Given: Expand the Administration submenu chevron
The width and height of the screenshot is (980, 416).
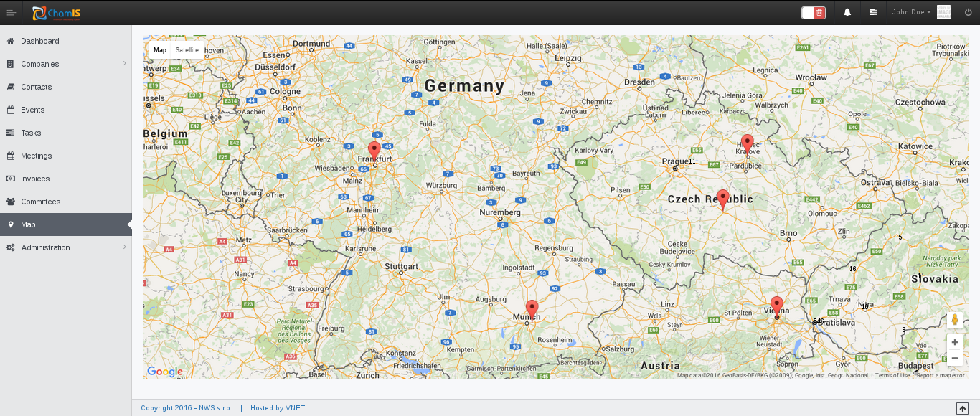Looking at the screenshot, I should 124,247.
